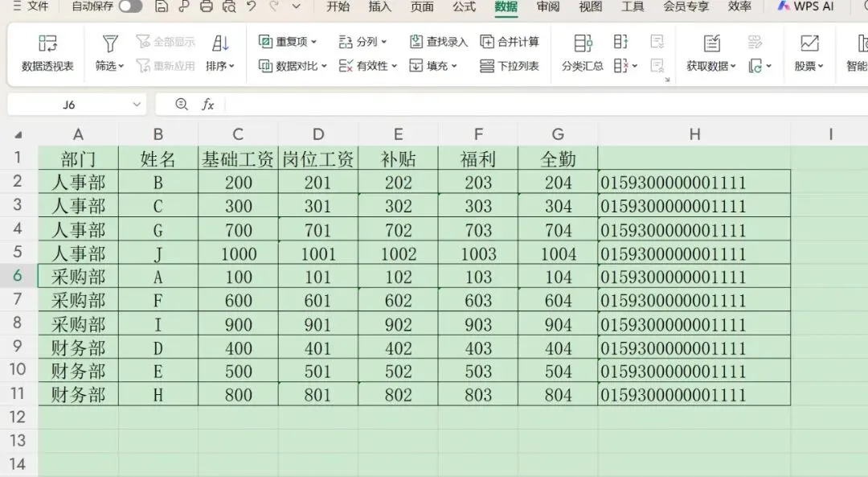
Task: Click the 获取数据 icon
Action: 711,43
